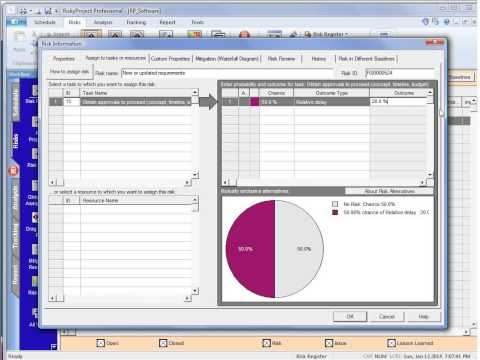Click the task list scroll up arrow

point(195,92)
